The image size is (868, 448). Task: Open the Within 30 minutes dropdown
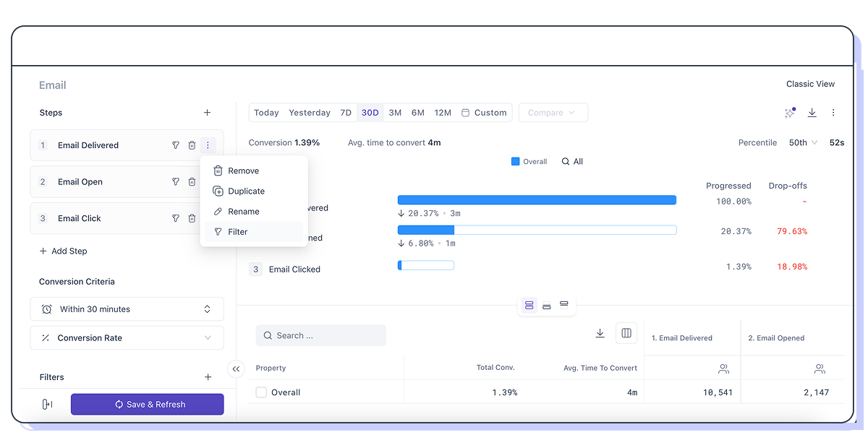(x=127, y=309)
